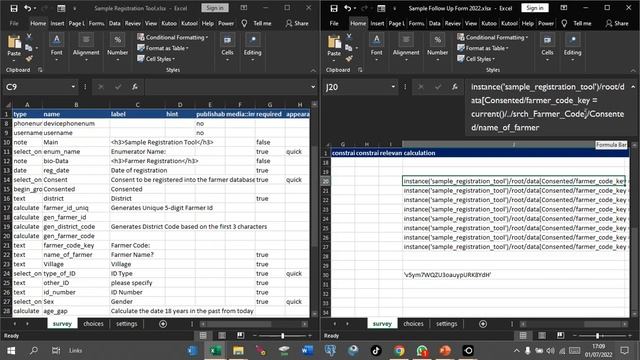Open Number group in Follow Up Form window
This screenshot has width=640, height=360.
[x=438, y=47]
